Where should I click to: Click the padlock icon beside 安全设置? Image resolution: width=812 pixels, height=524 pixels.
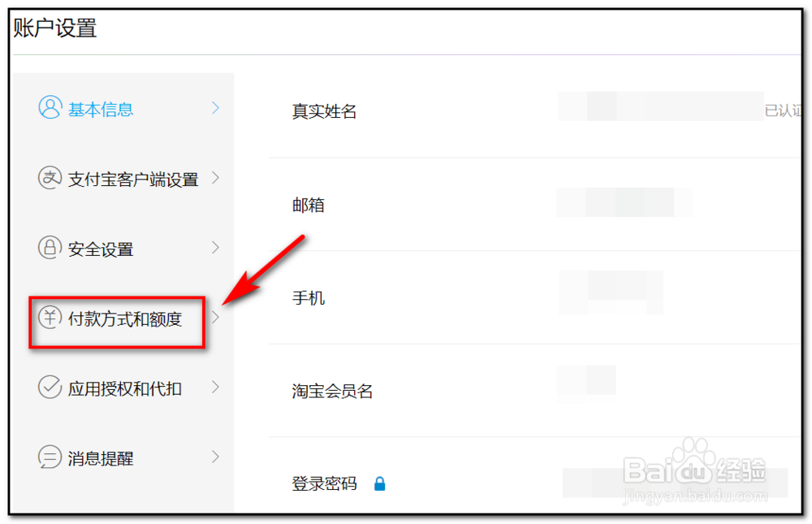click(x=50, y=247)
